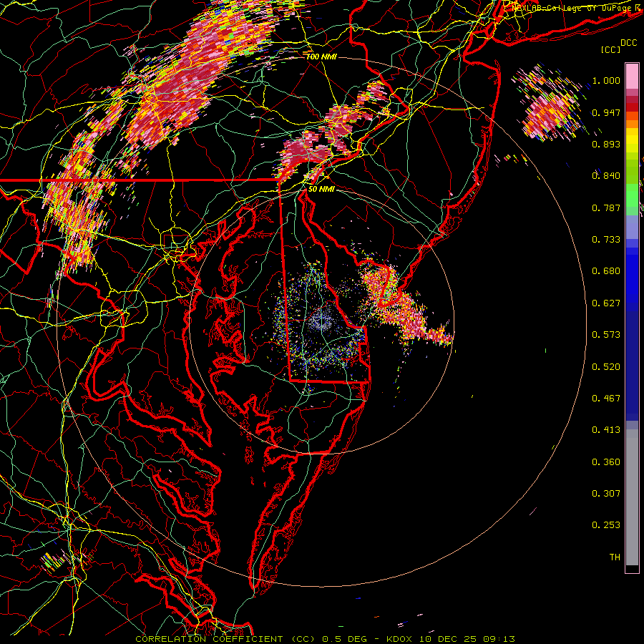Click the 0.840 scale label
644x644 pixels.
coord(606,176)
